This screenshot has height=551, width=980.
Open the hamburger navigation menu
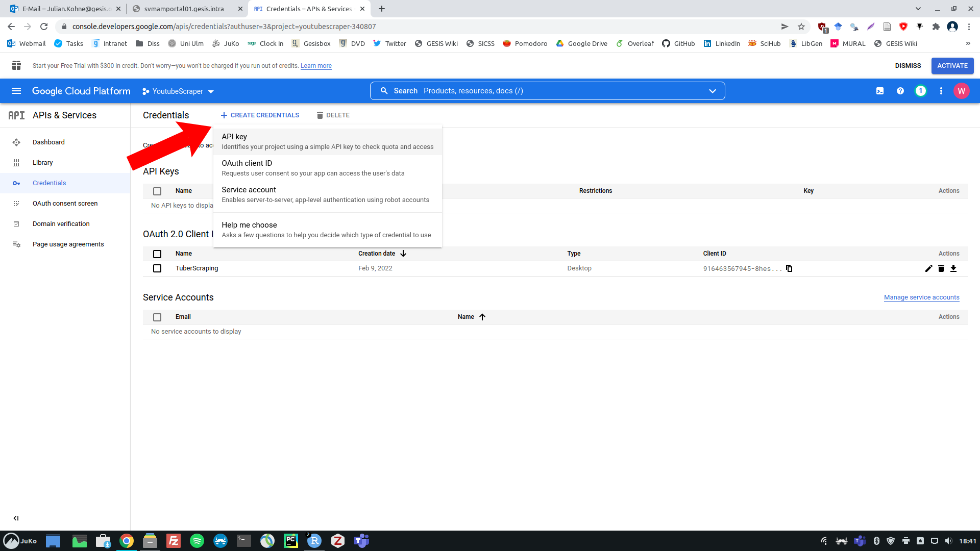[16, 91]
